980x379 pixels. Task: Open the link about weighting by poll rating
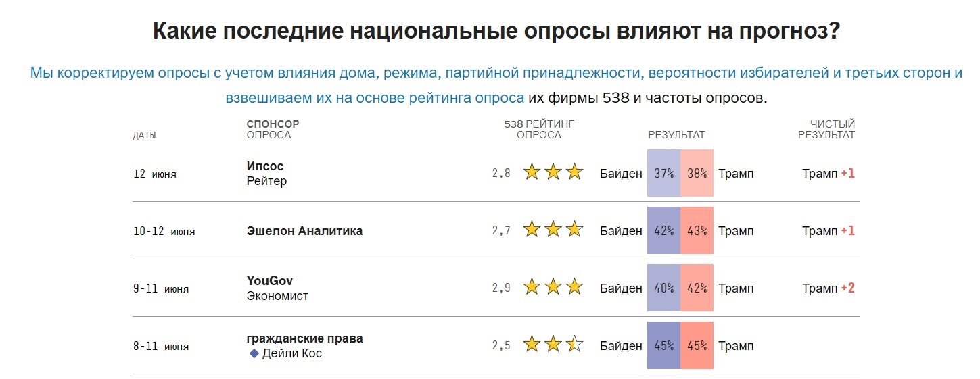click(x=375, y=97)
